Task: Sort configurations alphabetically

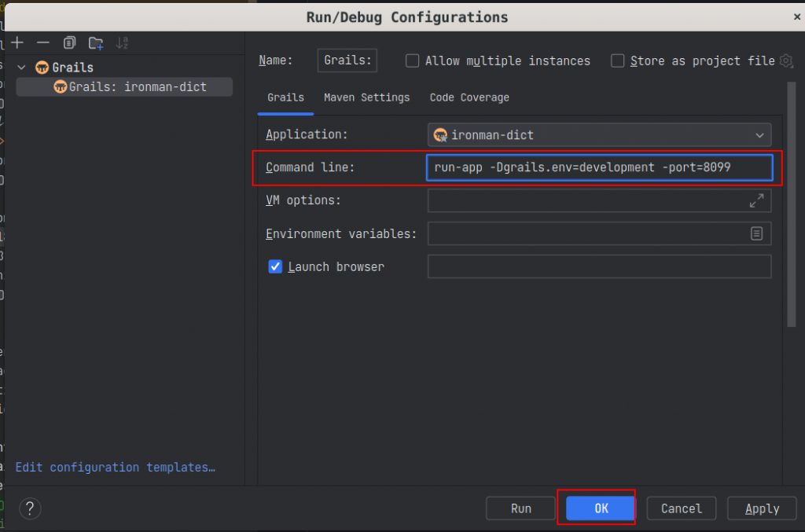Action: (x=122, y=42)
